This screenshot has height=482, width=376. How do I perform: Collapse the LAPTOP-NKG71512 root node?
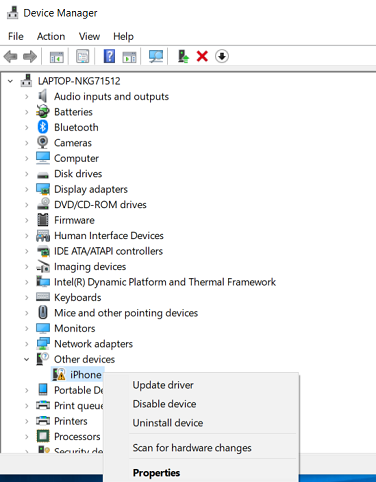click(10, 81)
